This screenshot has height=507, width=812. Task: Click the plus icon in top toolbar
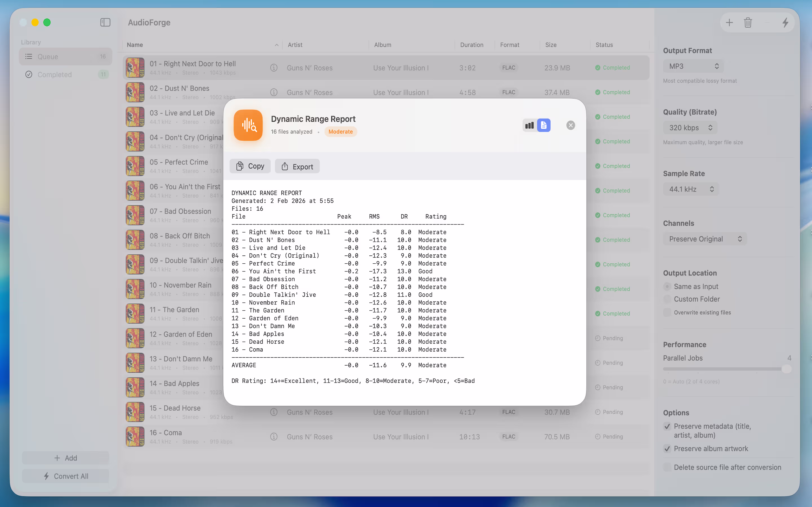coord(729,23)
